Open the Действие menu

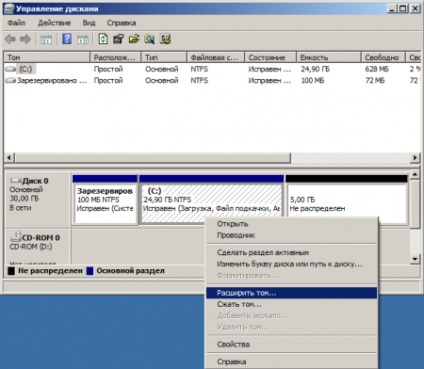click(54, 23)
